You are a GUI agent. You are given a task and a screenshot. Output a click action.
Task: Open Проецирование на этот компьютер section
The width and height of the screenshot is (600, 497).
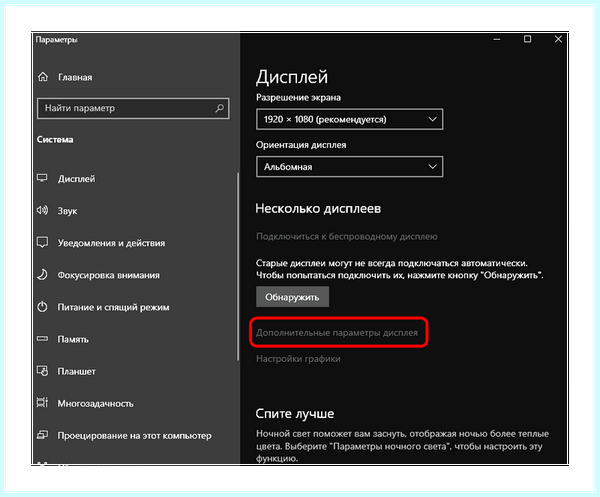tap(134, 436)
